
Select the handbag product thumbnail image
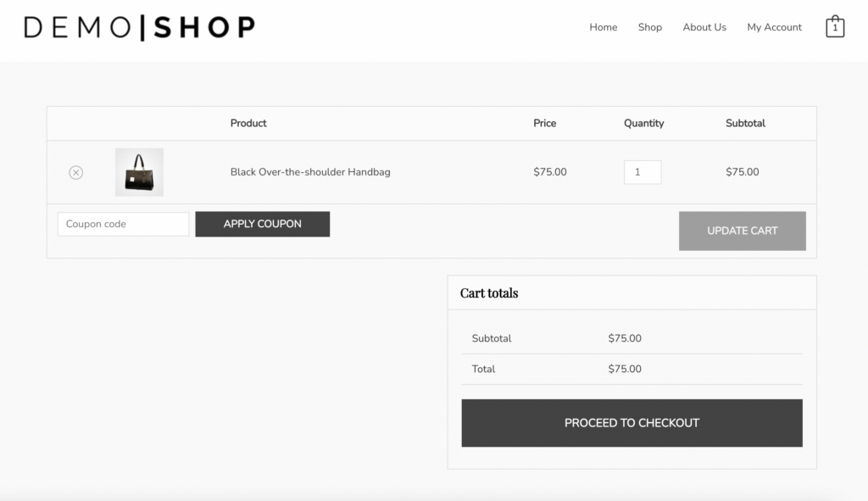(x=139, y=171)
